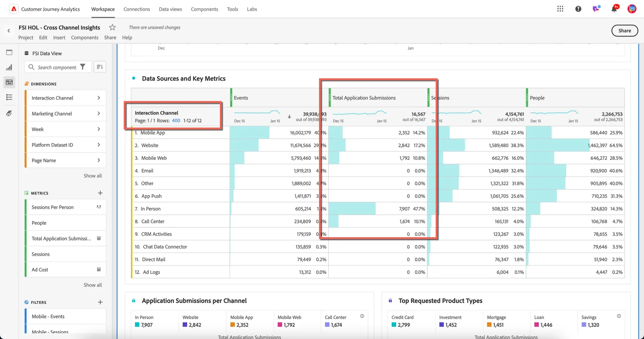Show all dimensions
644x339 pixels.
pos(92,176)
